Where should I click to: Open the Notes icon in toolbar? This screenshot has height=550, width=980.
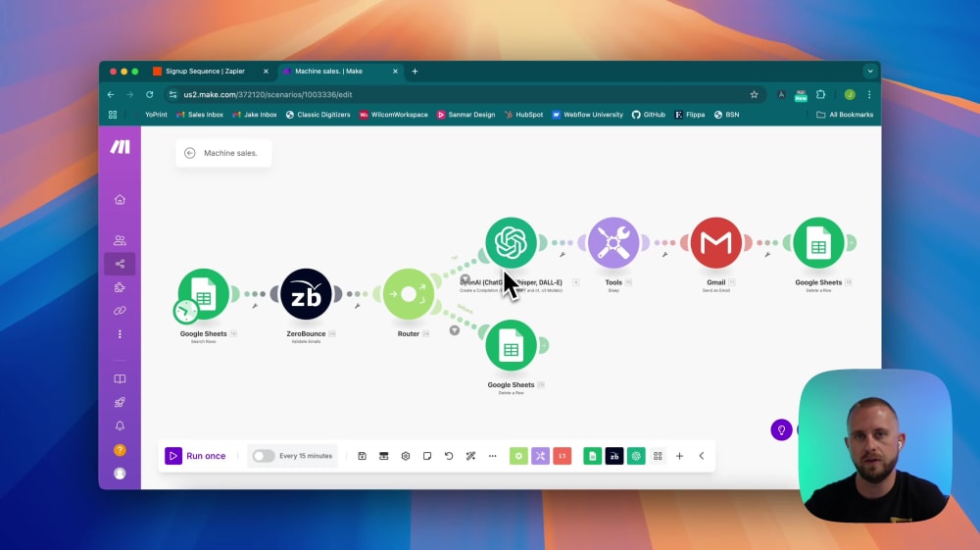pos(427,456)
